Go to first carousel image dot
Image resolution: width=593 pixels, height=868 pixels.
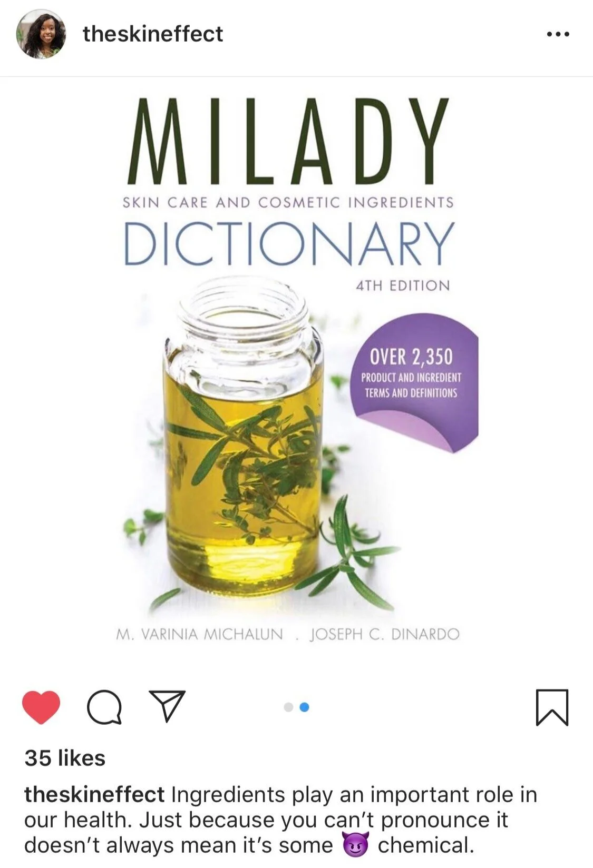(288, 707)
